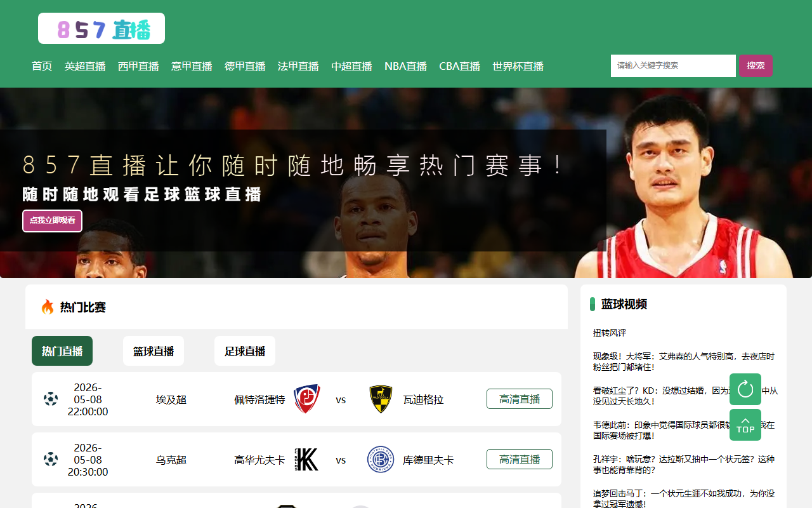Click the 篮球视频 section heading
812x508 pixels.
[624, 304]
